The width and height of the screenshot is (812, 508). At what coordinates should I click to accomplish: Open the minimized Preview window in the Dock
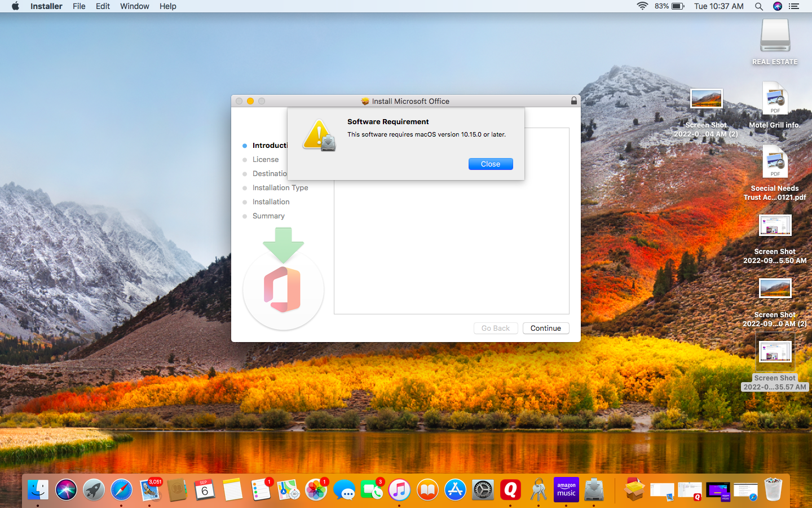click(x=662, y=492)
